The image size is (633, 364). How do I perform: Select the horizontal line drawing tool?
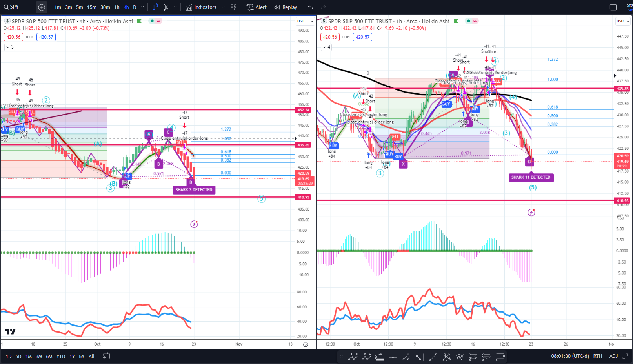point(393,357)
